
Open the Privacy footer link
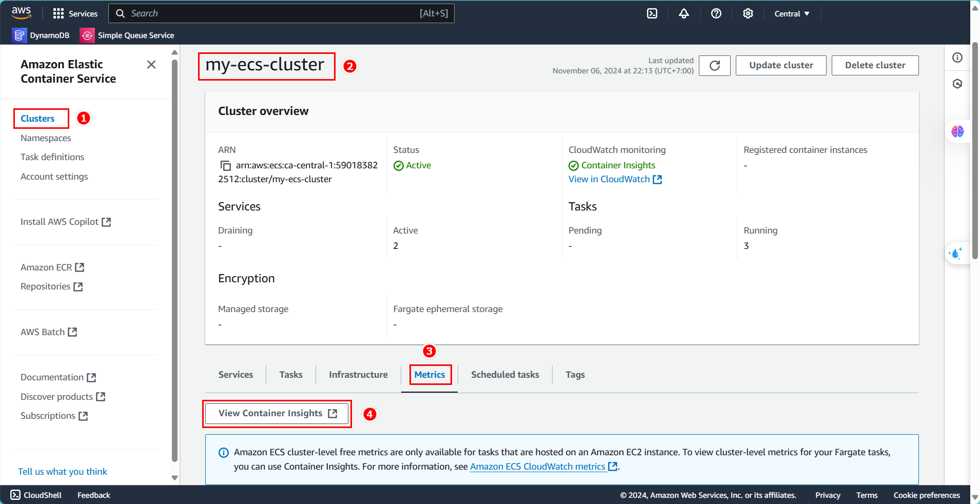tap(828, 495)
